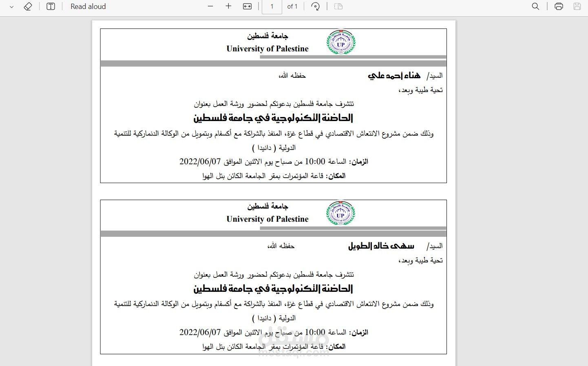
Task: Click the name سهى خالد الطويل
Action: pos(381,246)
